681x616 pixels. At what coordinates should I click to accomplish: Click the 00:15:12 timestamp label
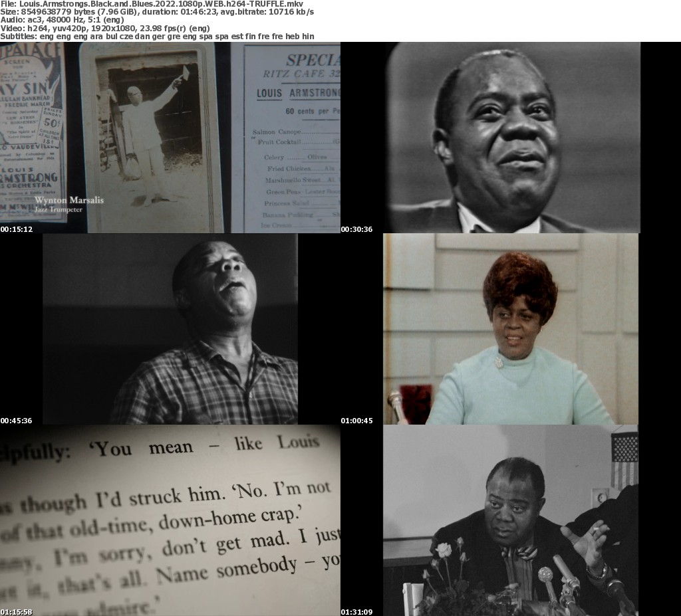tap(17, 229)
